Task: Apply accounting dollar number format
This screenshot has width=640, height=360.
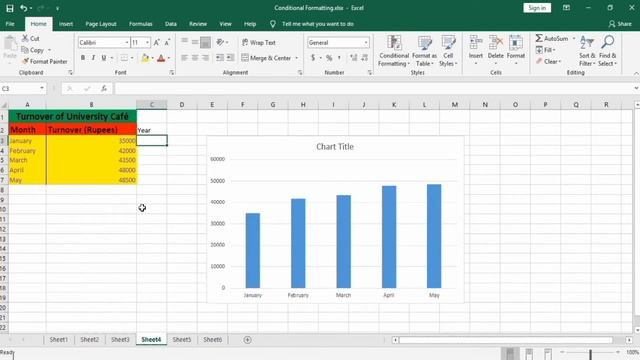Action: point(313,58)
